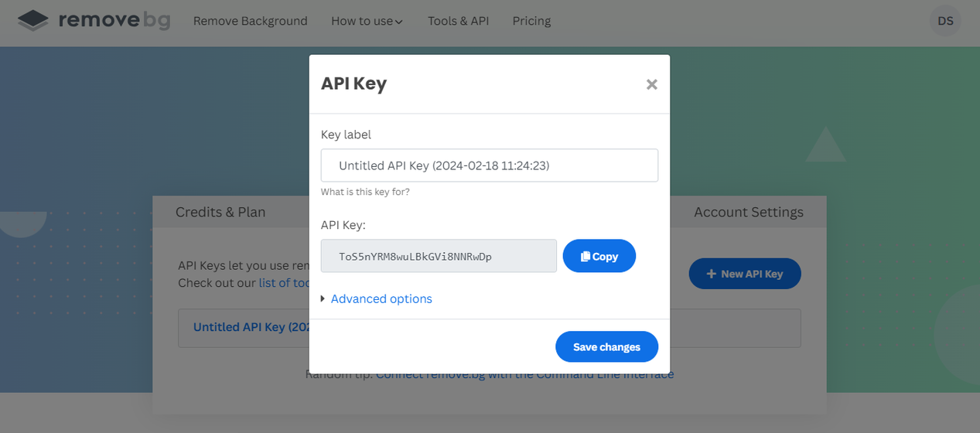Close the API Key dialog
This screenshot has width=980, height=433.
pos(651,84)
